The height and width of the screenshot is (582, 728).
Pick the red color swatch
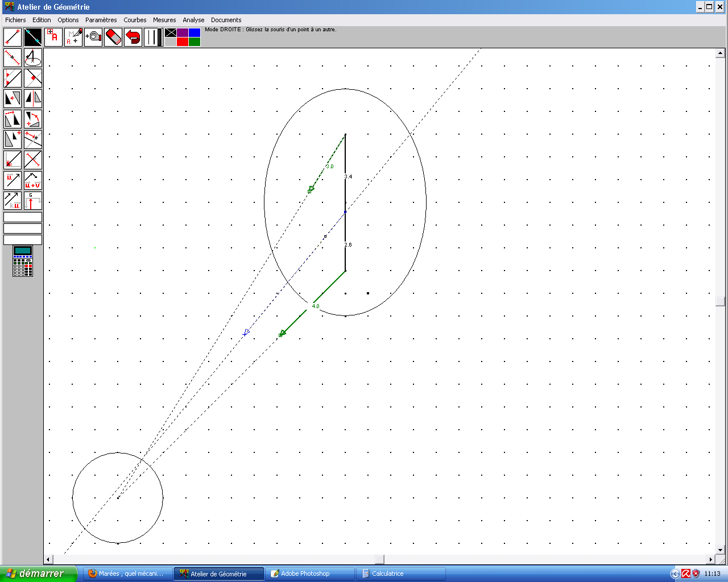point(183,41)
